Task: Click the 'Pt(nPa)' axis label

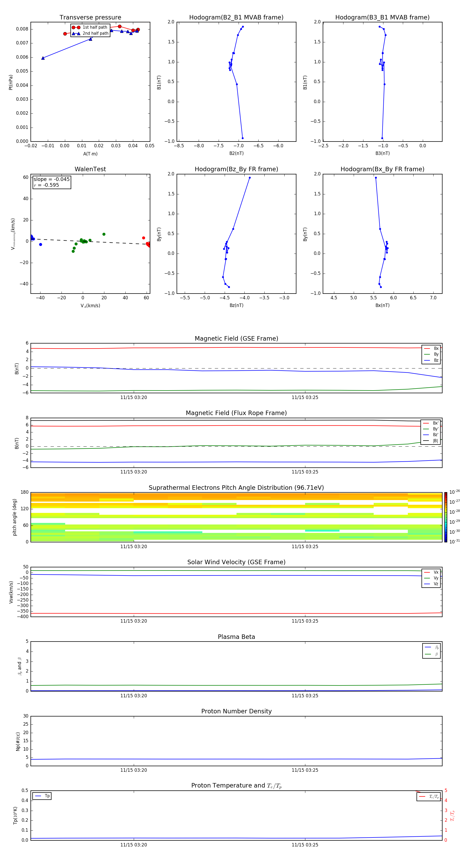Action: click(x=11, y=82)
